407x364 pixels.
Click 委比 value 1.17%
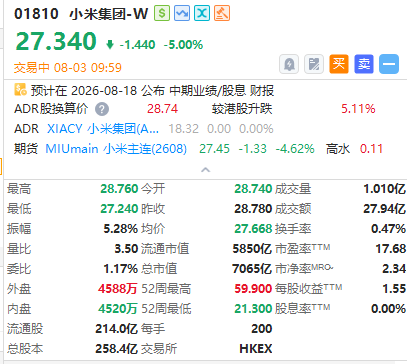[x=120, y=269]
